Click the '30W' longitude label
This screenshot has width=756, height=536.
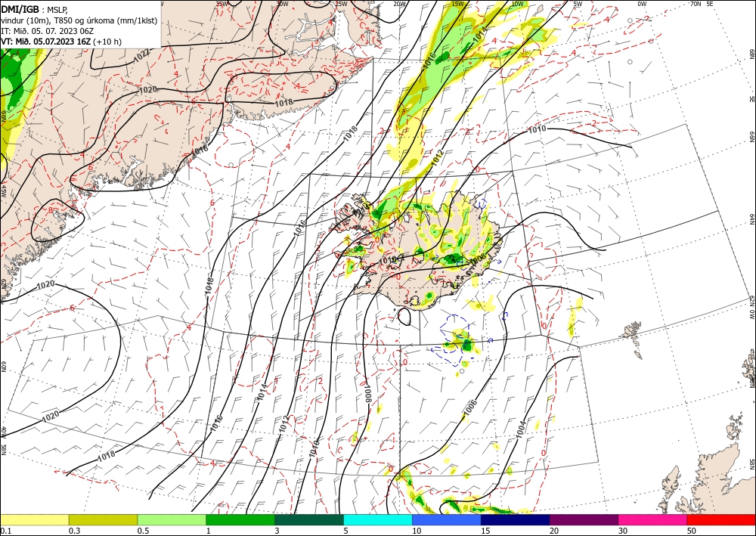point(283,4)
